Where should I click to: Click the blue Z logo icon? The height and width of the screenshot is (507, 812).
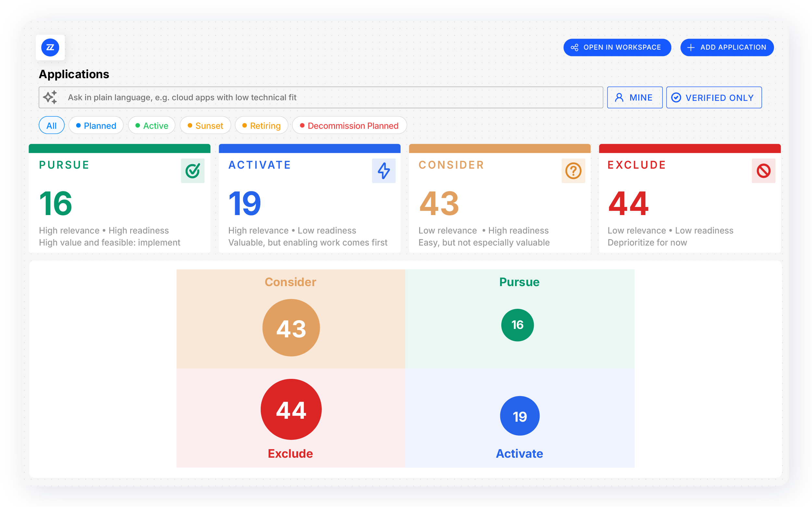pos(50,47)
